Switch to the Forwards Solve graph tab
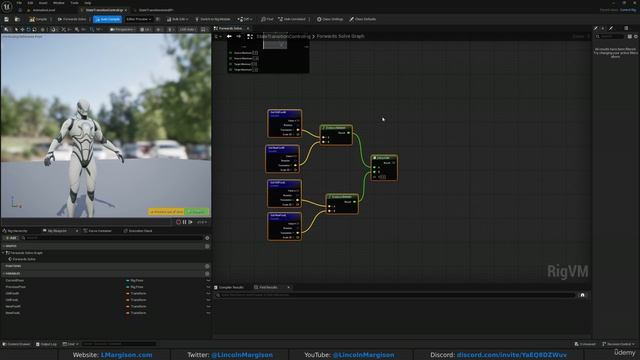 tap(229, 29)
